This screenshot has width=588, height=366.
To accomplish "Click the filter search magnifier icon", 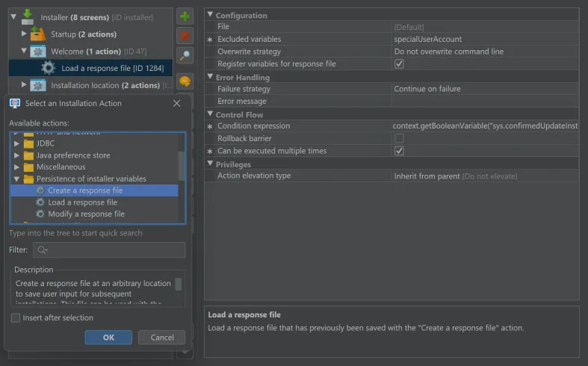I will (43, 249).
